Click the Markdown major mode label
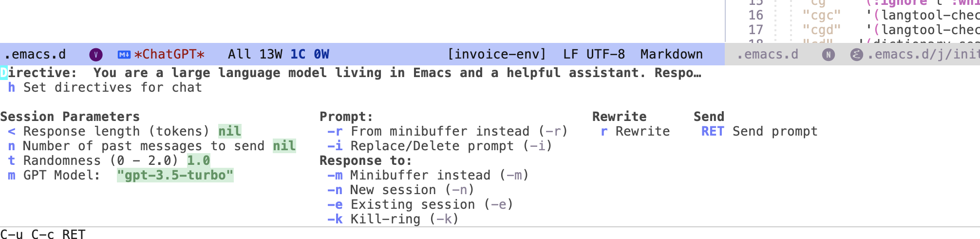 pos(671,54)
